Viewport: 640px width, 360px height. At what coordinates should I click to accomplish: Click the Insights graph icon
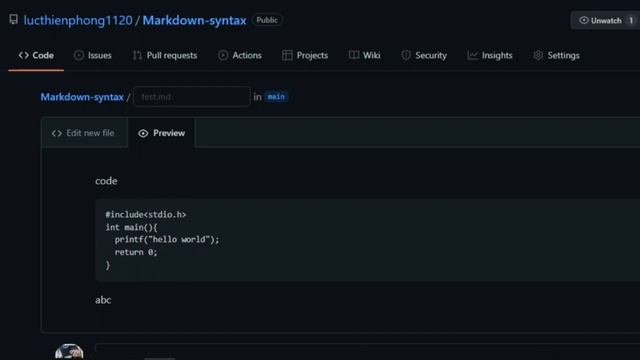tap(472, 55)
